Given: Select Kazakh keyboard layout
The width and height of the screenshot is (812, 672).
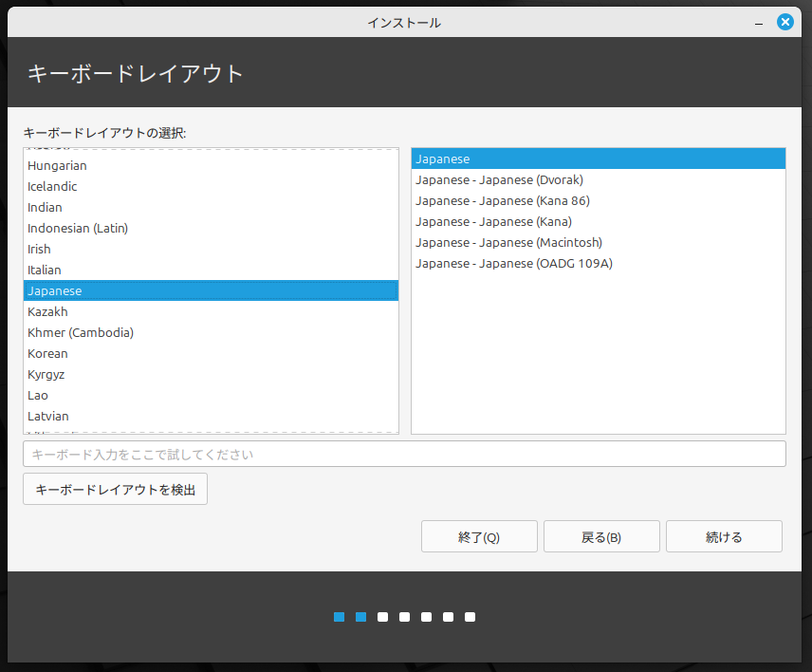Looking at the screenshot, I should pyautogui.click(x=47, y=312).
